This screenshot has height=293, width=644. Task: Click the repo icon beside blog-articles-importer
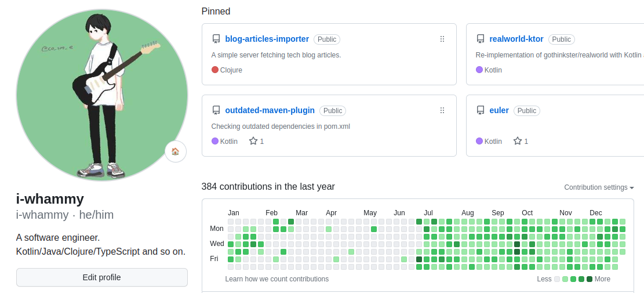click(216, 39)
